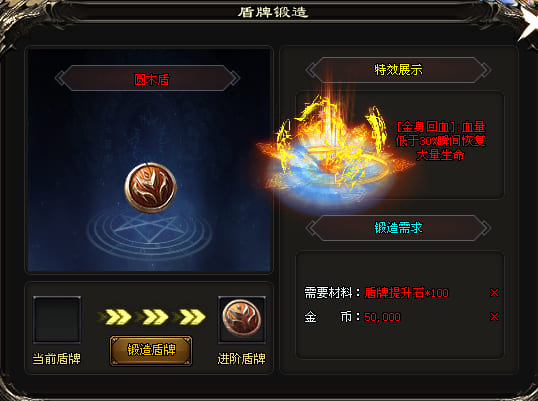Click the 盾牌锻造 window title
This screenshot has height=401, width=538.
coord(273,12)
